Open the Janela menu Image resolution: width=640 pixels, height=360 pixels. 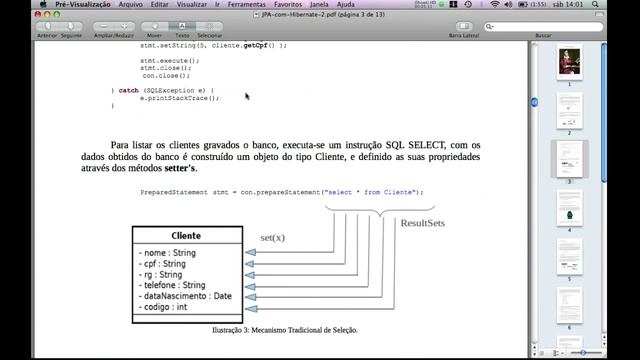coord(319,4)
